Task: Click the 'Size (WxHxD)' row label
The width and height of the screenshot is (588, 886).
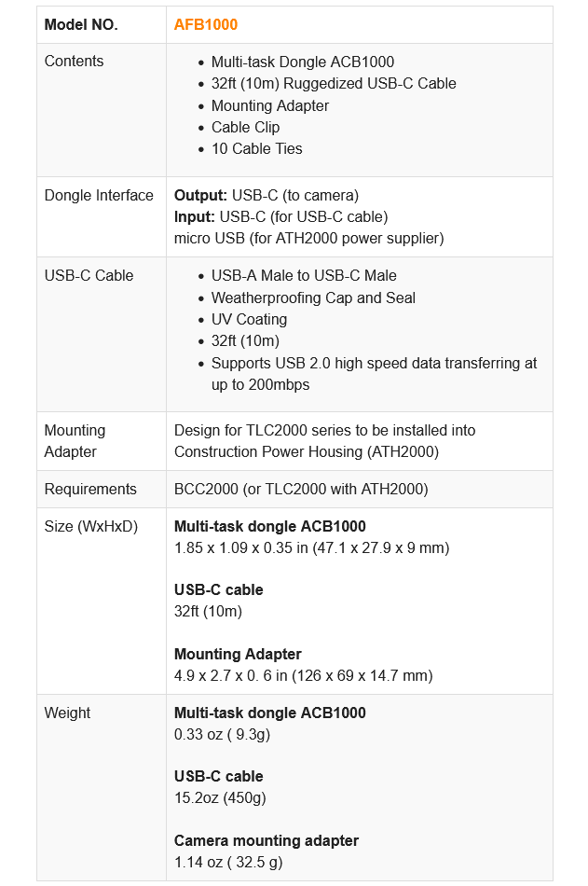Action: click(91, 526)
